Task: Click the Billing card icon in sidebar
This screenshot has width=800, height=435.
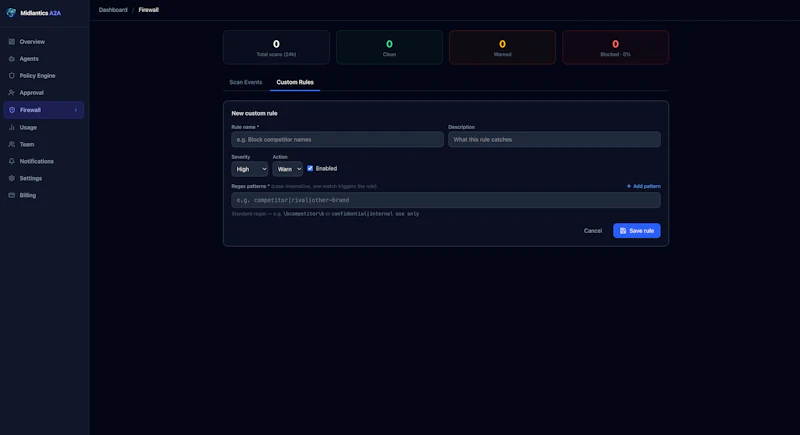Action: tap(12, 195)
